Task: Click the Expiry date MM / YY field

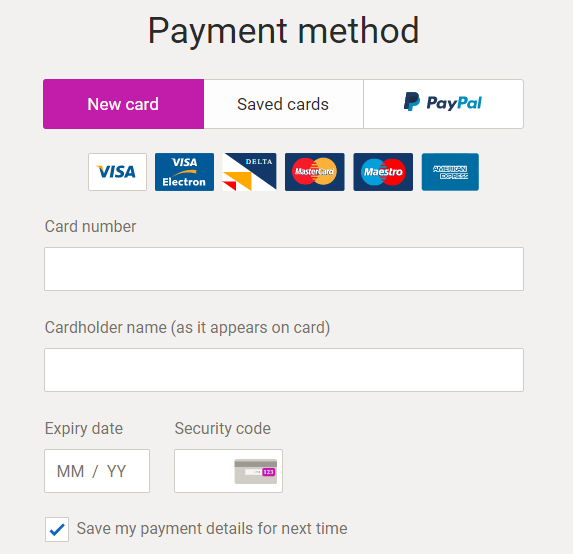Action: [97, 471]
